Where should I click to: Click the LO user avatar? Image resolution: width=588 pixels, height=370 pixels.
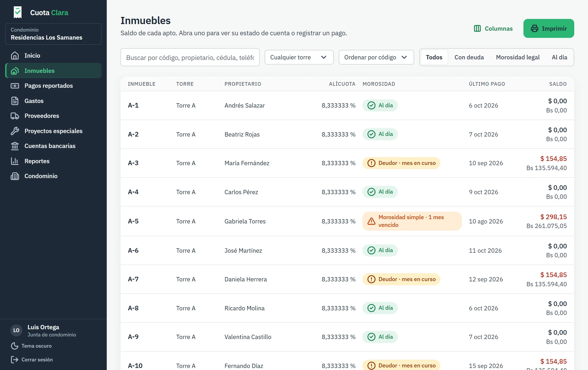16,330
